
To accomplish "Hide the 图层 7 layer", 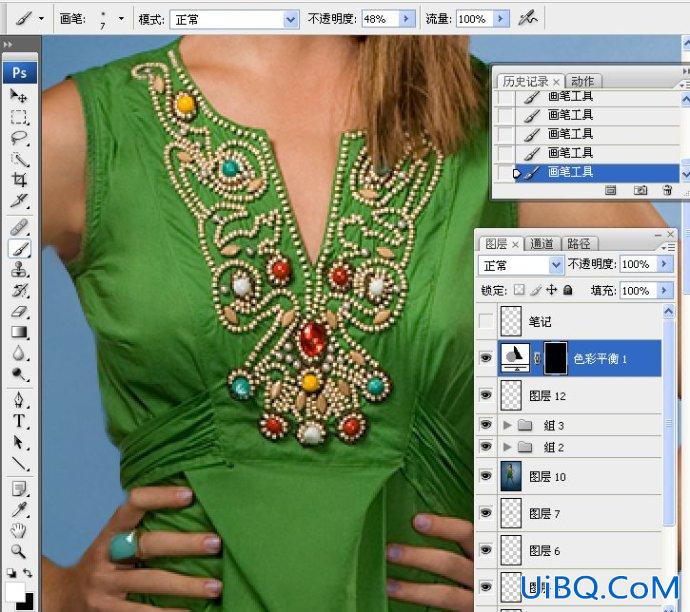I will point(486,513).
